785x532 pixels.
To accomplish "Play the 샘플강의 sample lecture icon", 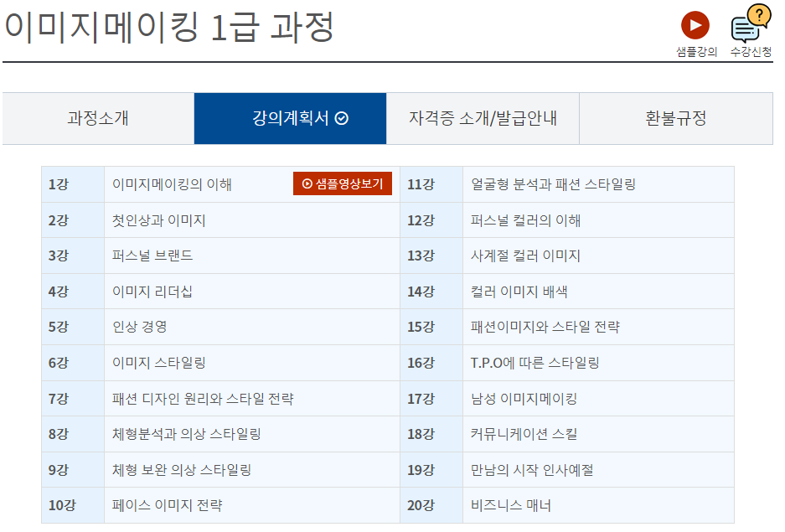I will point(695,25).
